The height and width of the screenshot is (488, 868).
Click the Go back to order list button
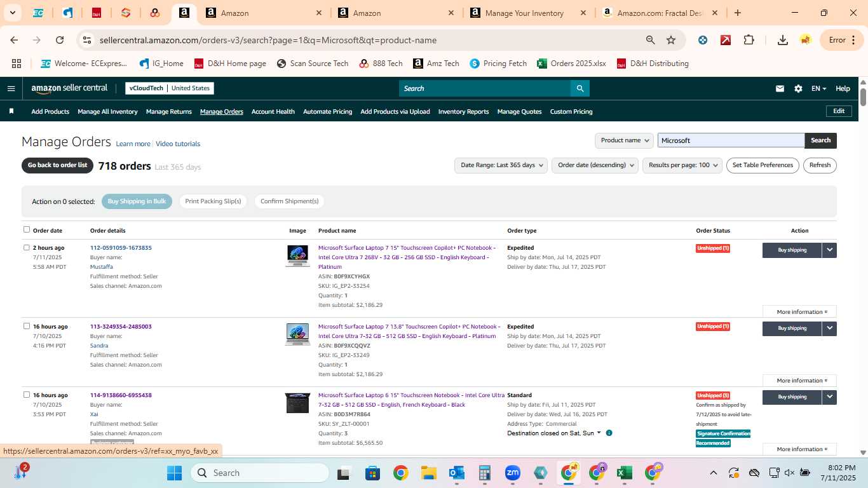57,165
